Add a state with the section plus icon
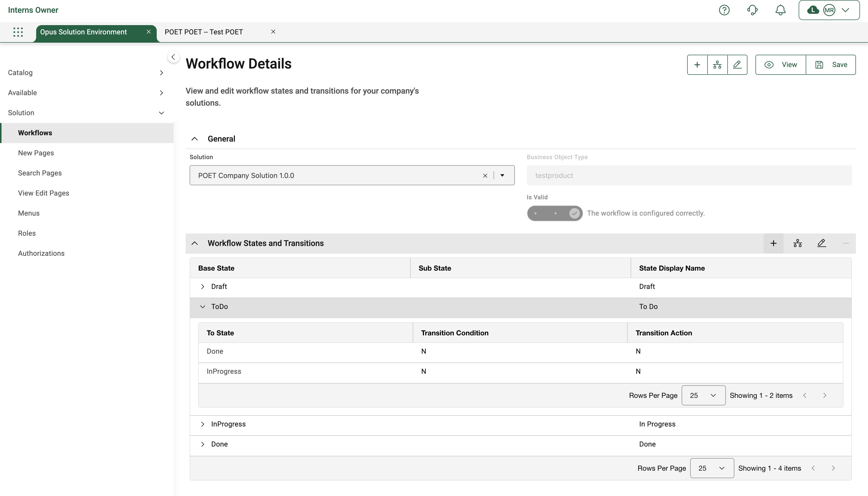This screenshot has width=868, height=496. click(x=774, y=243)
